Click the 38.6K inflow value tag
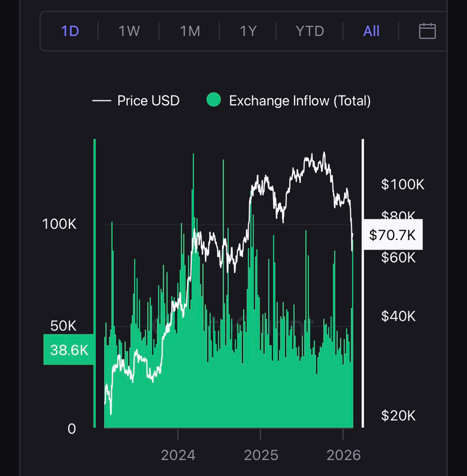This screenshot has width=467, height=476. pos(69,350)
